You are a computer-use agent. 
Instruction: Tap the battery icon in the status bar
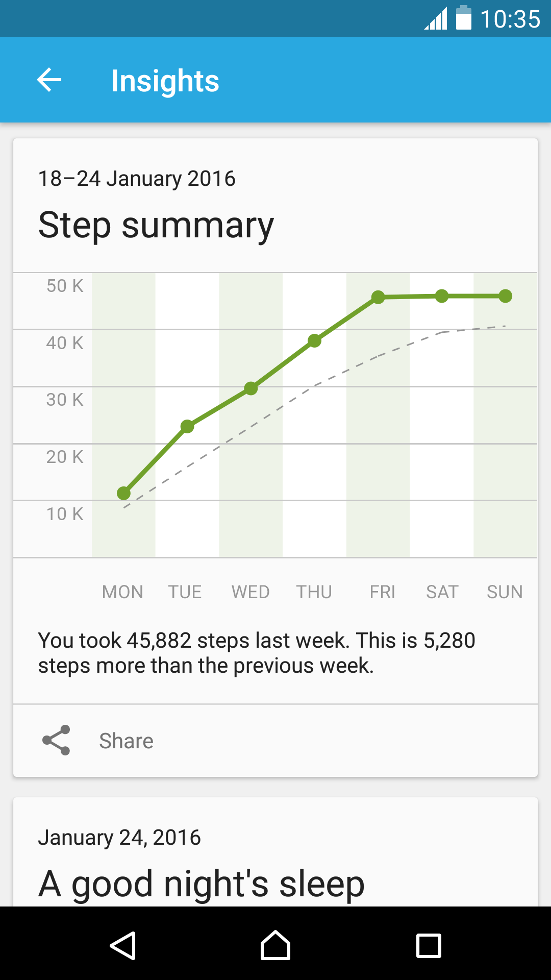pos(463,18)
